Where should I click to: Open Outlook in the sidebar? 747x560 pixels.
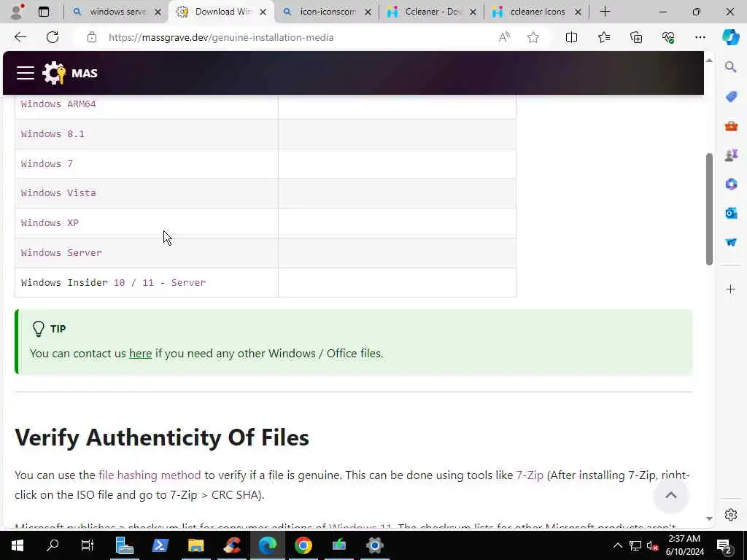coord(731,213)
